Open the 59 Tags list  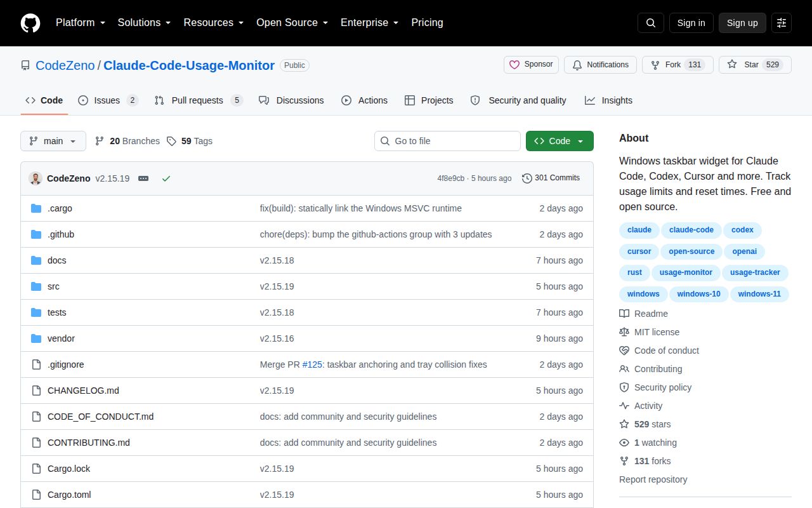click(190, 141)
